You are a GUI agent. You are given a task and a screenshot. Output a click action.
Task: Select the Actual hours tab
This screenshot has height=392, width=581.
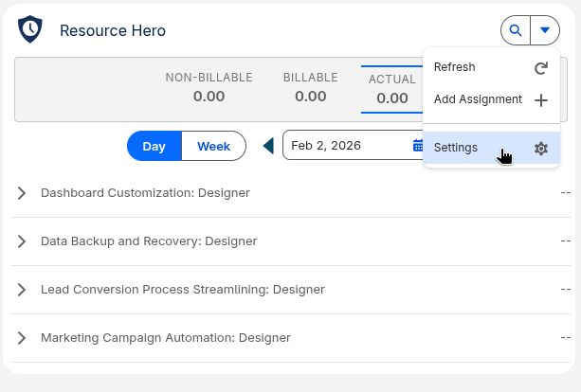tap(391, 89)
